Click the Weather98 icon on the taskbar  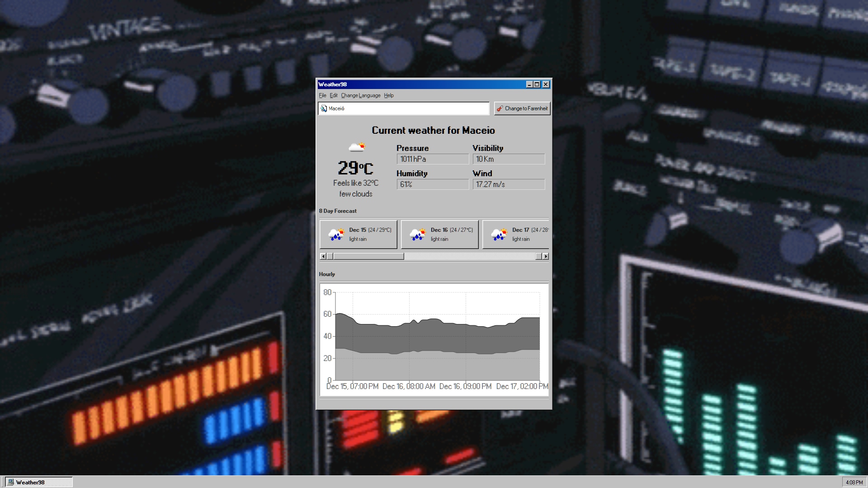coord(10,482)
